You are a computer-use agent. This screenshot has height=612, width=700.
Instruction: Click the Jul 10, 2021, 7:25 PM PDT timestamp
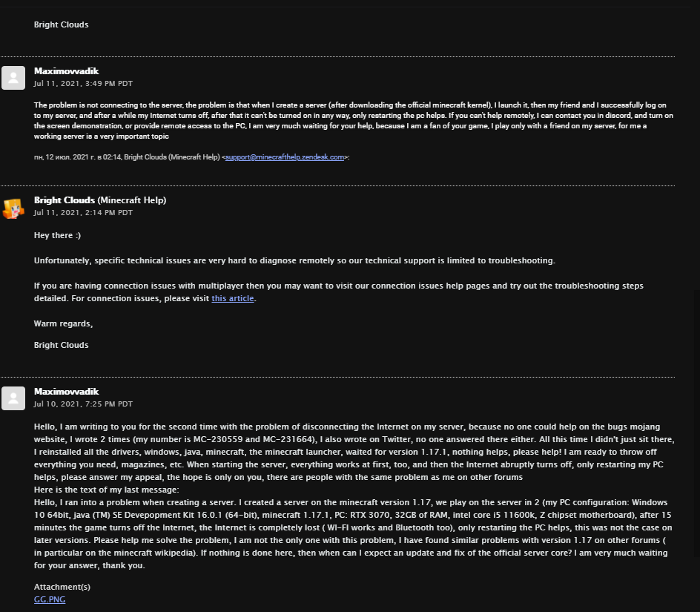point(83,404)
